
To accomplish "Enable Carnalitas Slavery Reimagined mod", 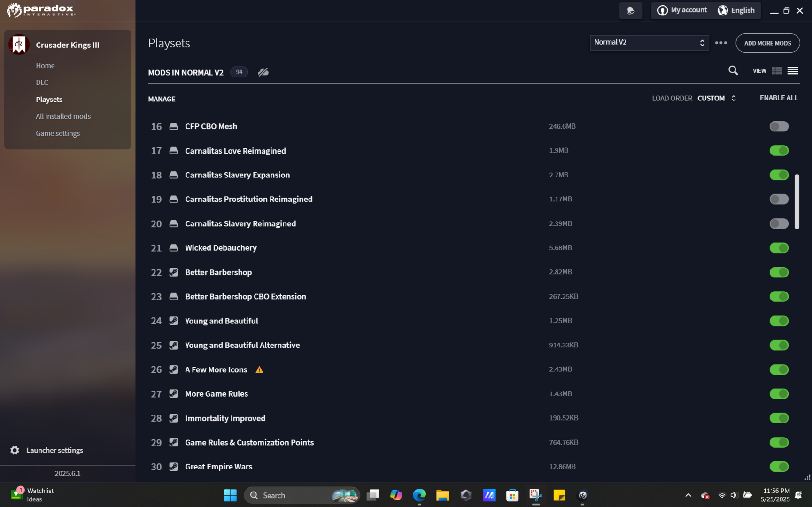I will 779,223.
